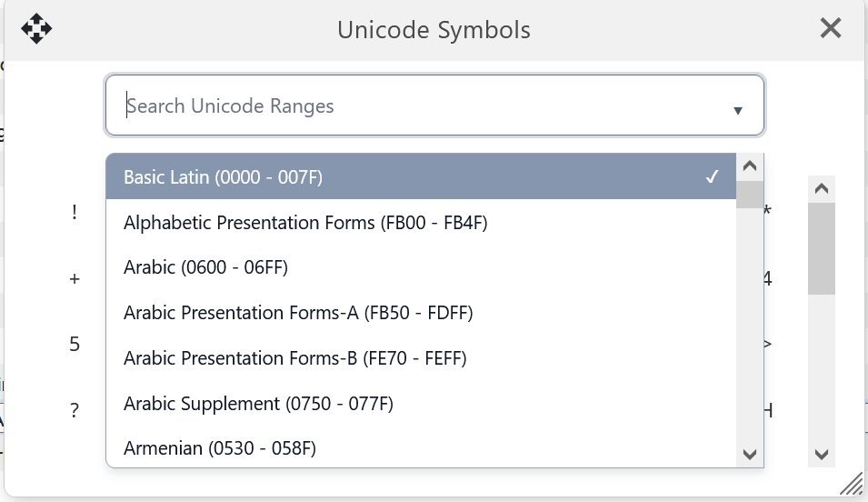Click the dialog resize grip corner
This screenshot has height=502, width=868.
pyautogui.click(x=851, y=486)
